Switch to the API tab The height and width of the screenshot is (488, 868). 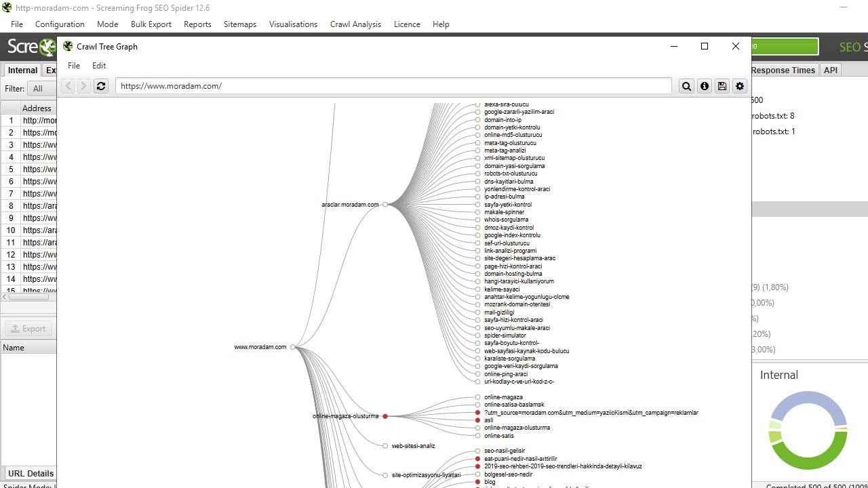(x=831, y=70)
